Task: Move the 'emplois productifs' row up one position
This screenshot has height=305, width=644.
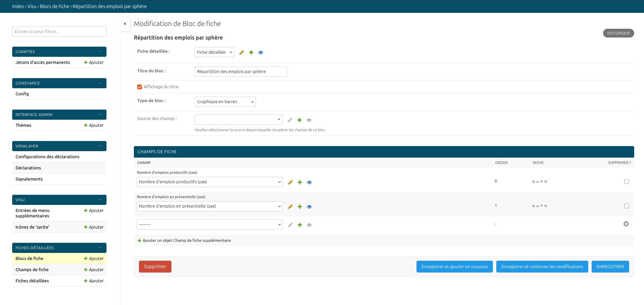Action: [538, 182]
